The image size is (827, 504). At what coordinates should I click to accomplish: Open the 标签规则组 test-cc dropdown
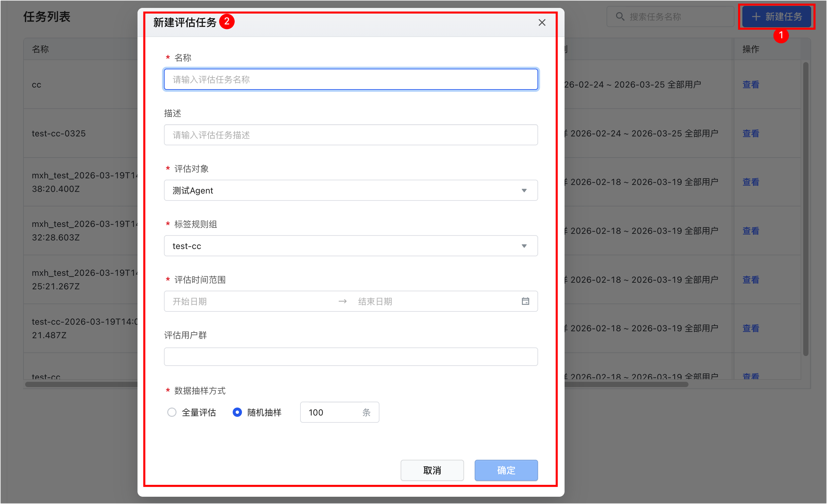click(350, 246)
